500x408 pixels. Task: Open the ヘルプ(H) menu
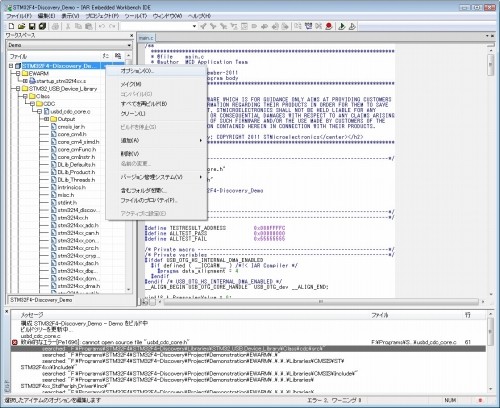tap(199, 16)
